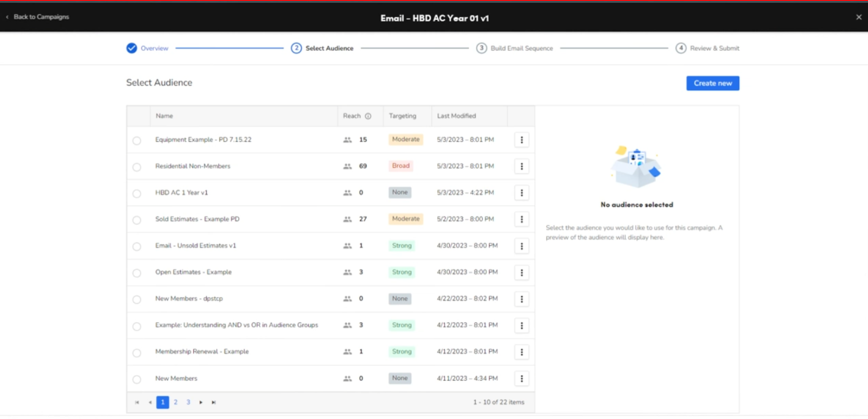
Task: Open options menu for Membership Renewal - Example
Action: click(521, 352)
